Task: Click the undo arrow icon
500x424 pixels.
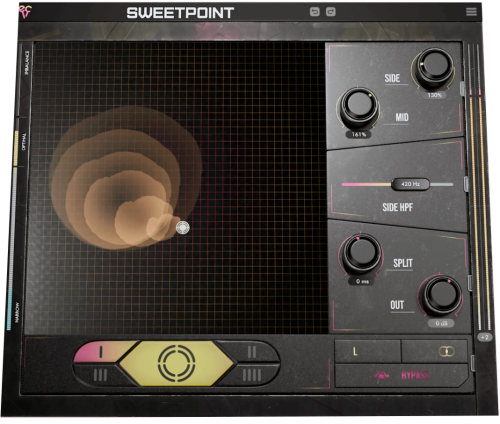Action: [x=314, y=12]
